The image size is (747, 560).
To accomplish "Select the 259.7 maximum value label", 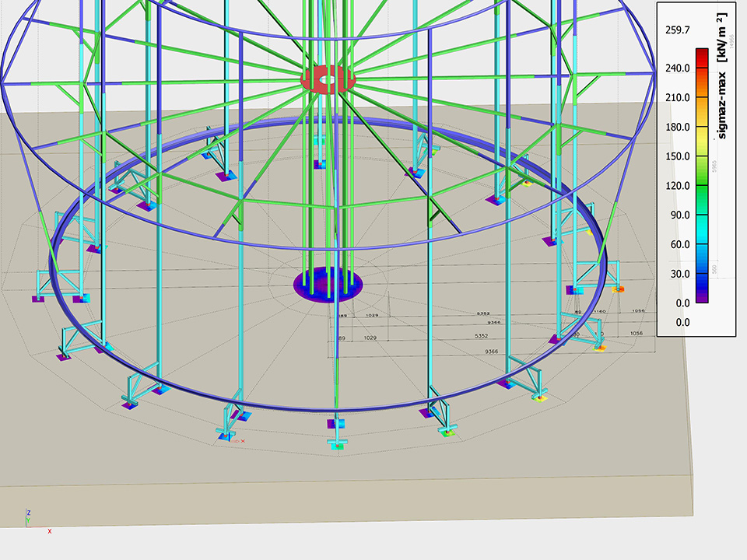I will 678,30.
